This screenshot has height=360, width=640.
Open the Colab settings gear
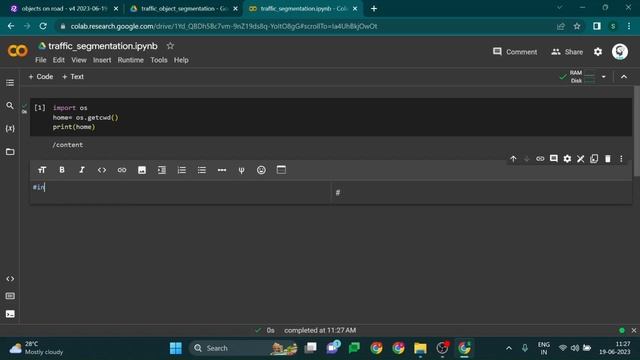click(x=598, y=52)
